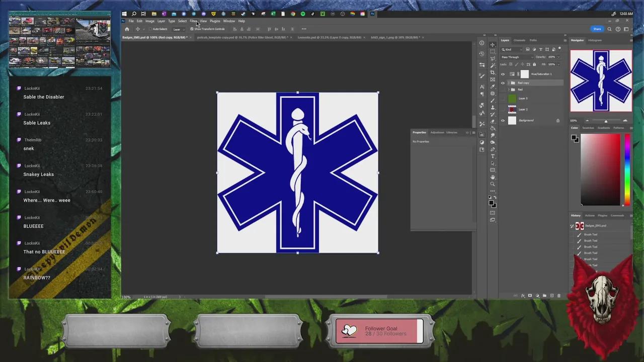Select the Rectangle shape tool
Image resolution: width=644 pixels, height=362 pixels.
click(x=493, y=170)
